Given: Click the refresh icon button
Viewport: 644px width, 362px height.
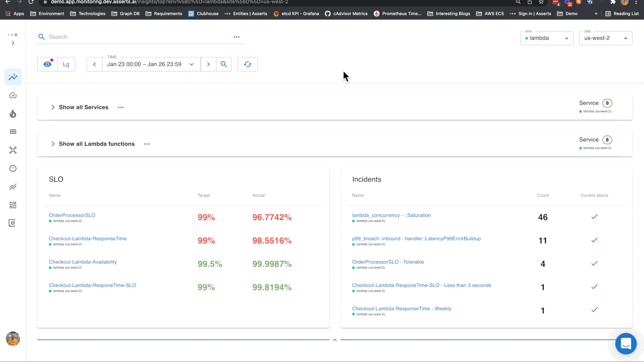Looking at the screenshot, I should point(247,64).
